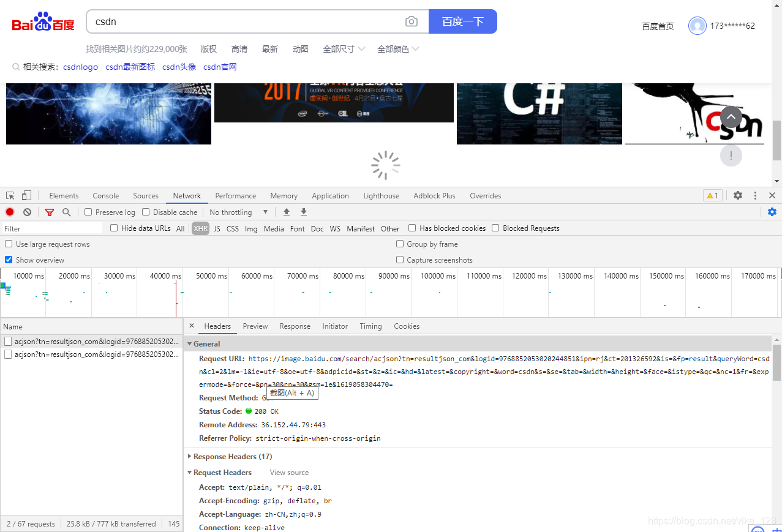This screenshot has height=532, width=782.
Task: Open the Performance tab
Action: pyautogui.click(x=236, y=196)
